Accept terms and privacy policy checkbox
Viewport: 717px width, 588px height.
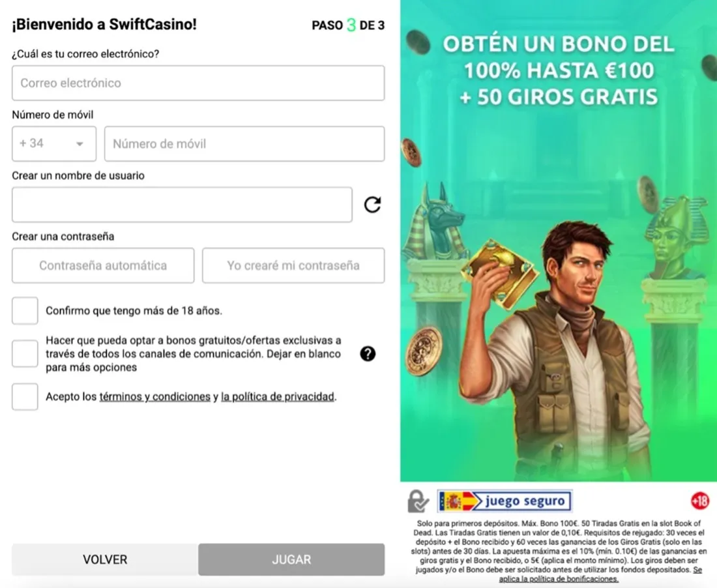(25, 396)
